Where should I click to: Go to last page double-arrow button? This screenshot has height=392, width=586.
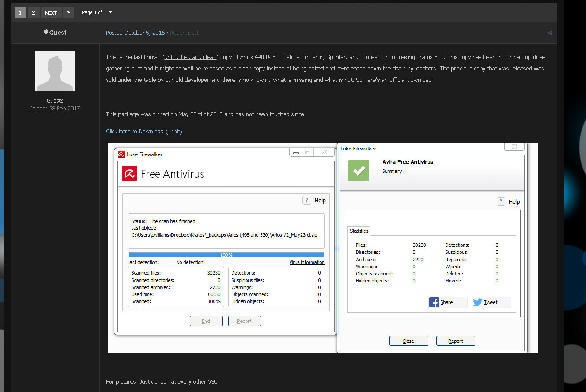coord(69,13)
